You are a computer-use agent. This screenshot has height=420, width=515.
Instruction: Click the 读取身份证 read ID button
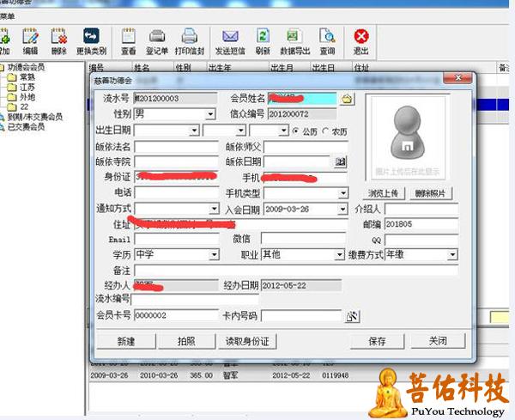(x=247, y=341)
